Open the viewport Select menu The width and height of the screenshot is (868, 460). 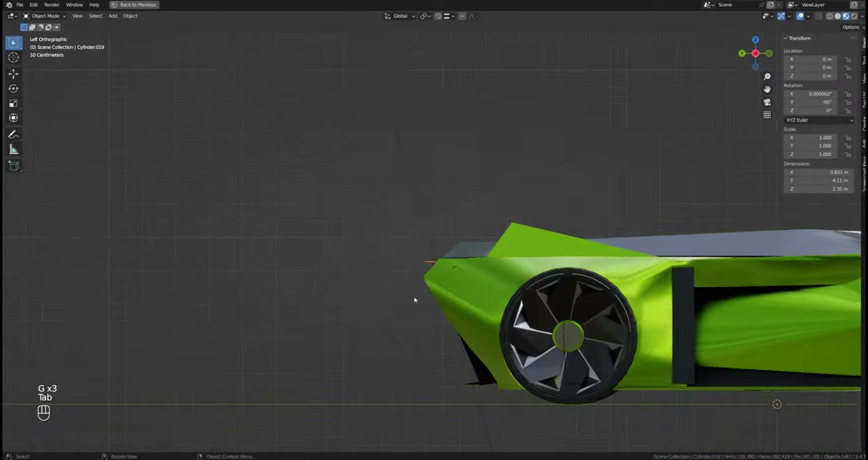pos(96,16)
